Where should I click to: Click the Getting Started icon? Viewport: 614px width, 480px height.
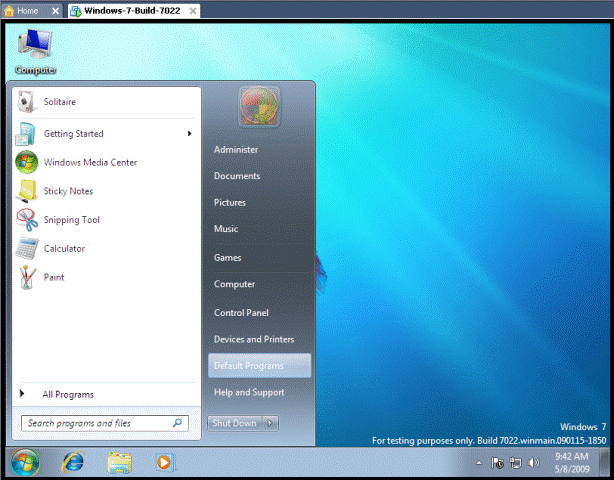[x=26, y=134]
